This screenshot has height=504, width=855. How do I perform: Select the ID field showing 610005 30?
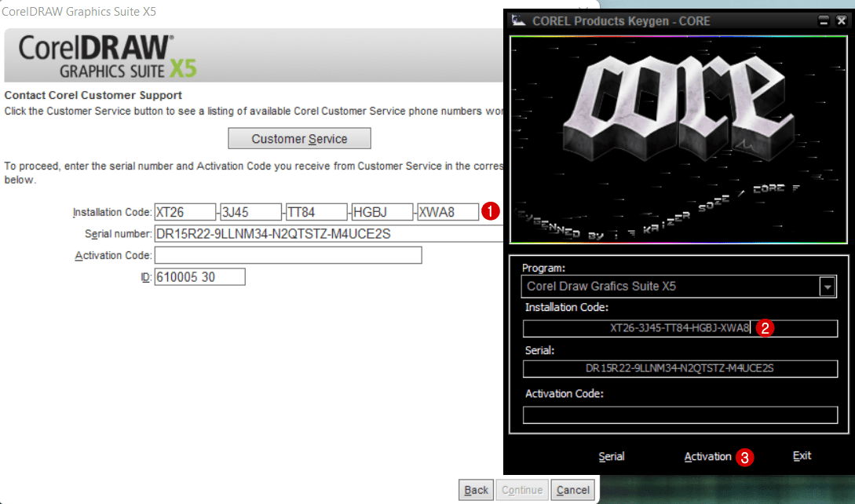[199, 276]
